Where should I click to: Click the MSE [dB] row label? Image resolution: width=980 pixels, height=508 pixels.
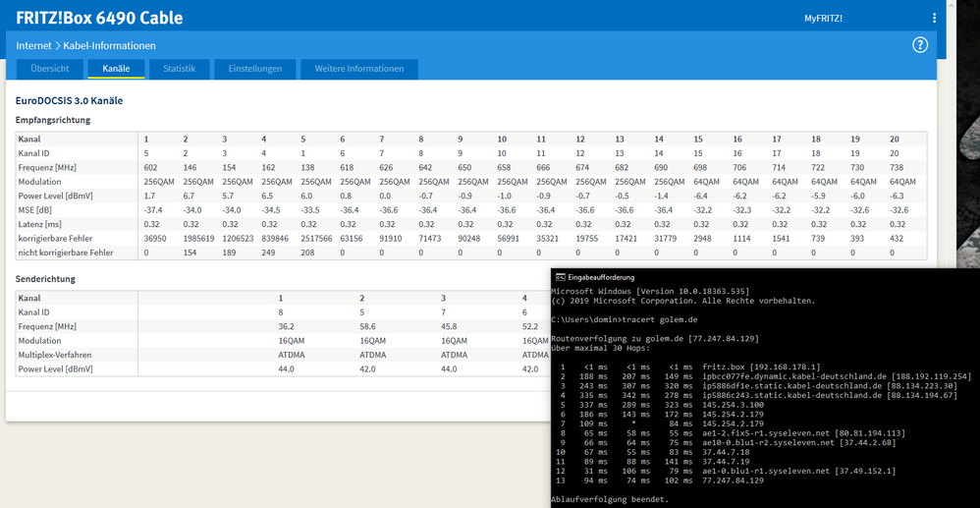36,209
